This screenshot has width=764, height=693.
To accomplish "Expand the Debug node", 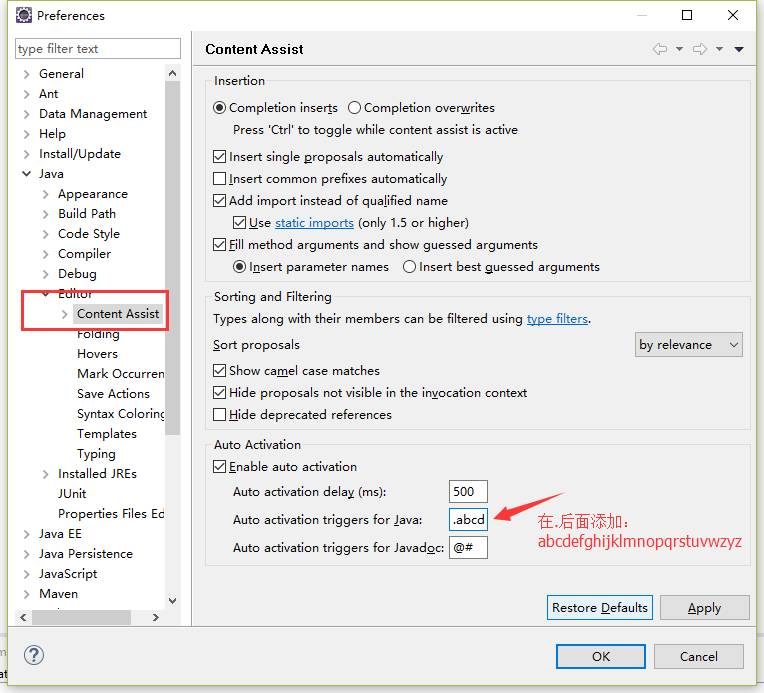I will click(x=46, y=274).
